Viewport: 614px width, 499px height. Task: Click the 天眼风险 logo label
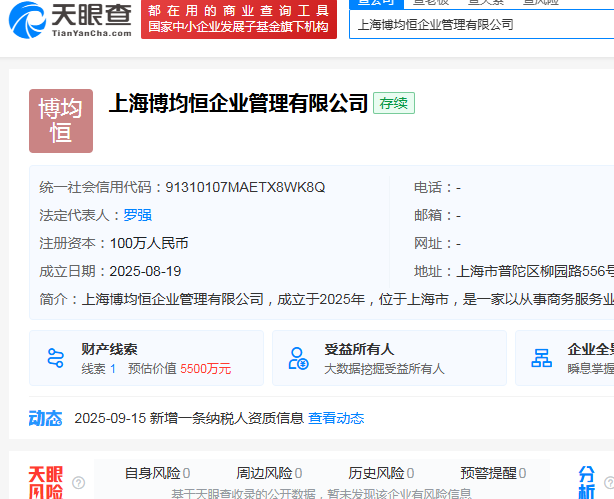point(45,482)
